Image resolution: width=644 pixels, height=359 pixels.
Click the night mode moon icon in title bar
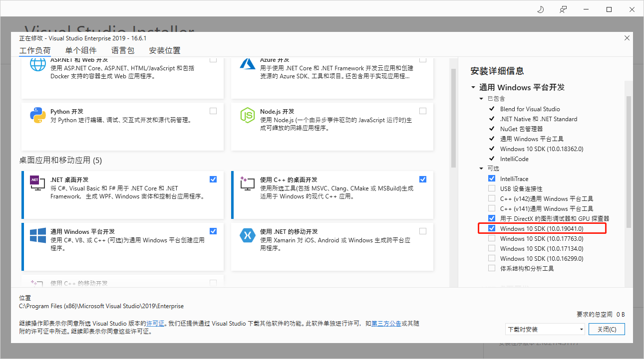540,9
